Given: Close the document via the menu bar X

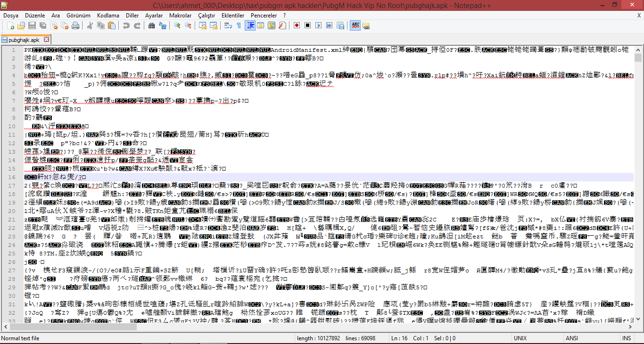Looking at the screenshot, I should (639, 16).
